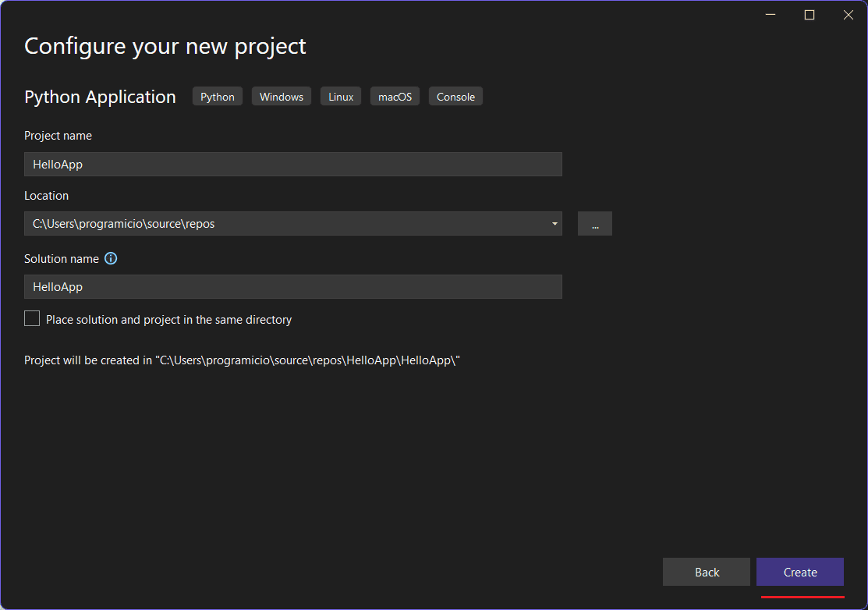Click the Solution name info icon
This screenshot has height=610, width=868.
[111, 258]
